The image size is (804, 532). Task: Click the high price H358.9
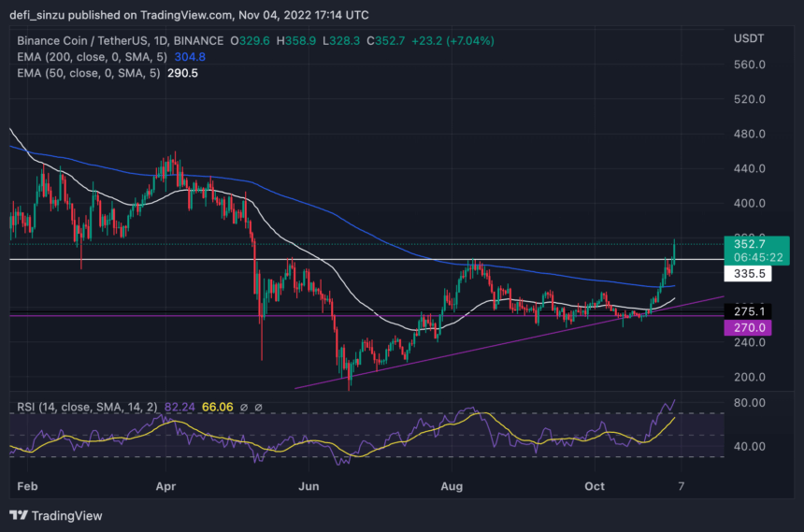tap(296, 41)
